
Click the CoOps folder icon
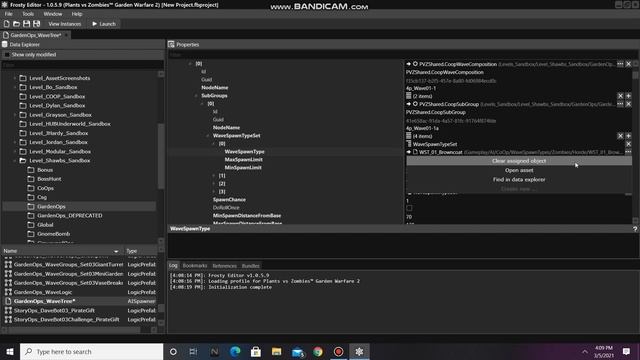(x=31, y=188)
